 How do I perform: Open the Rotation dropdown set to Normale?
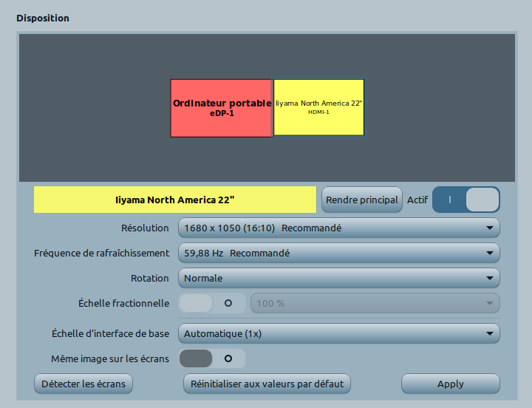point(338,279)
